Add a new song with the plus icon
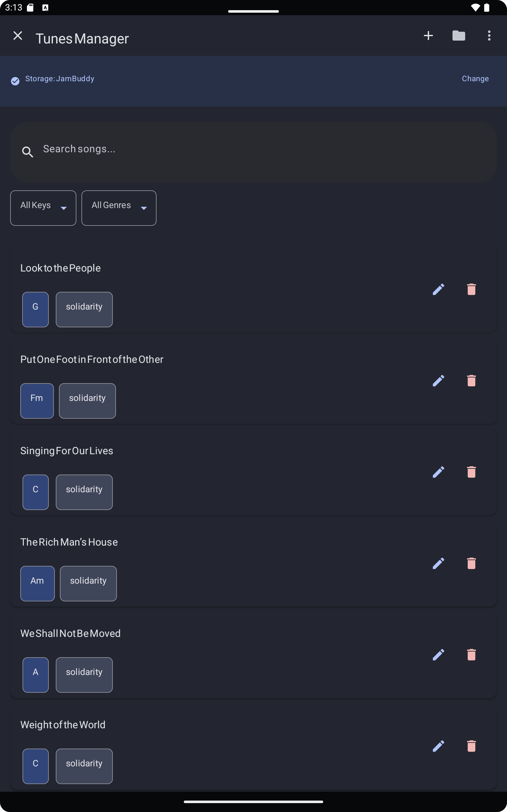507x812 pixels. (428, 36)
